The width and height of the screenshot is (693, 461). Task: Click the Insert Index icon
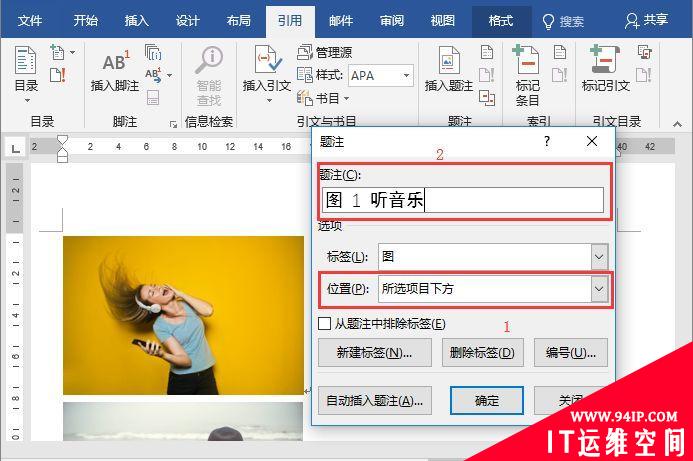(560, 52)
